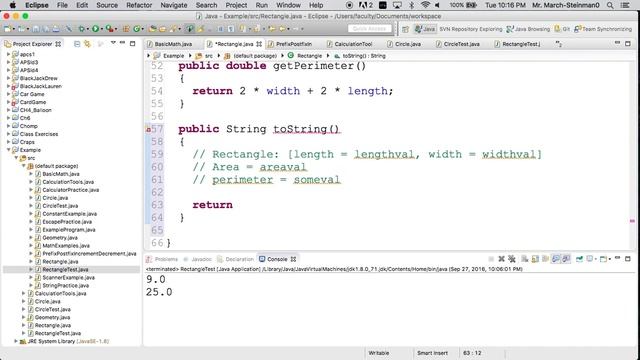This screenshot has height=360, width=640.
Task: Open the Navigate menu
Action: pyautogui.click(x=174, y=5)
